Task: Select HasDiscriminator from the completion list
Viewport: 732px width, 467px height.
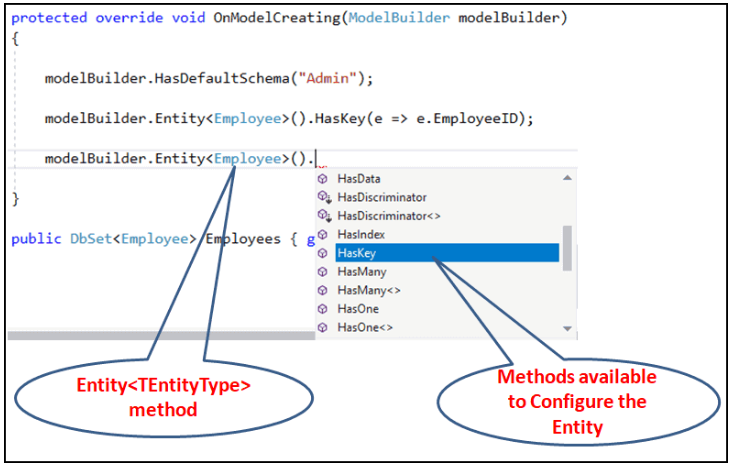Action: [382, 198]
